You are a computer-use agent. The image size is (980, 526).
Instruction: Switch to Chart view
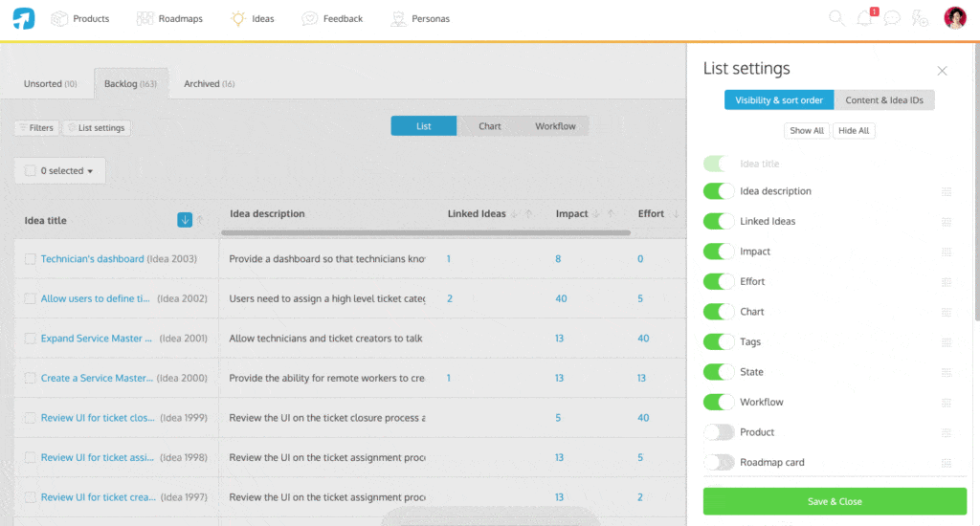click(x=489, y=126)
